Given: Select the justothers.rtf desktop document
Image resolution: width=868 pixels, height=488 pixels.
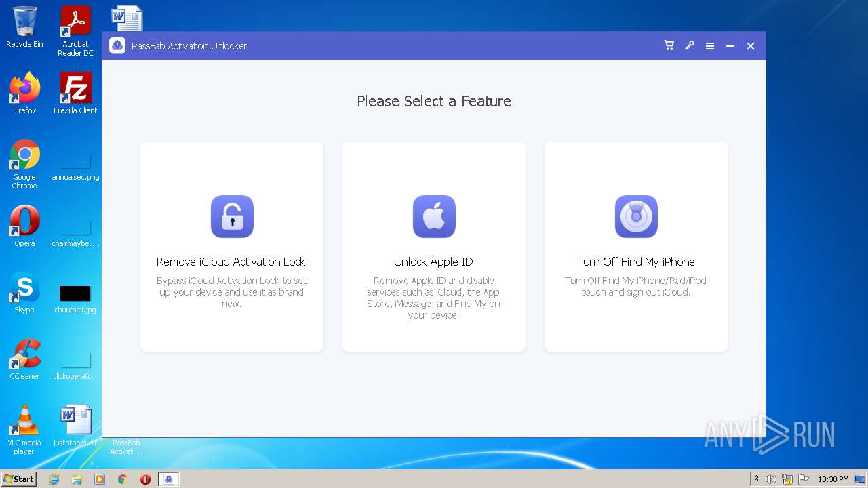Looking at the screenshot, I should point(75,426).
